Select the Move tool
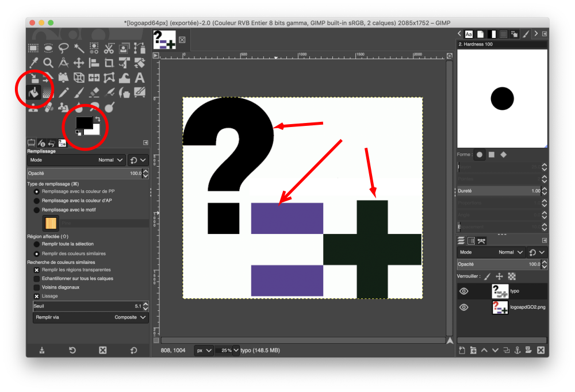Viewport: 575px width, 392px height. tap(79, 63)
